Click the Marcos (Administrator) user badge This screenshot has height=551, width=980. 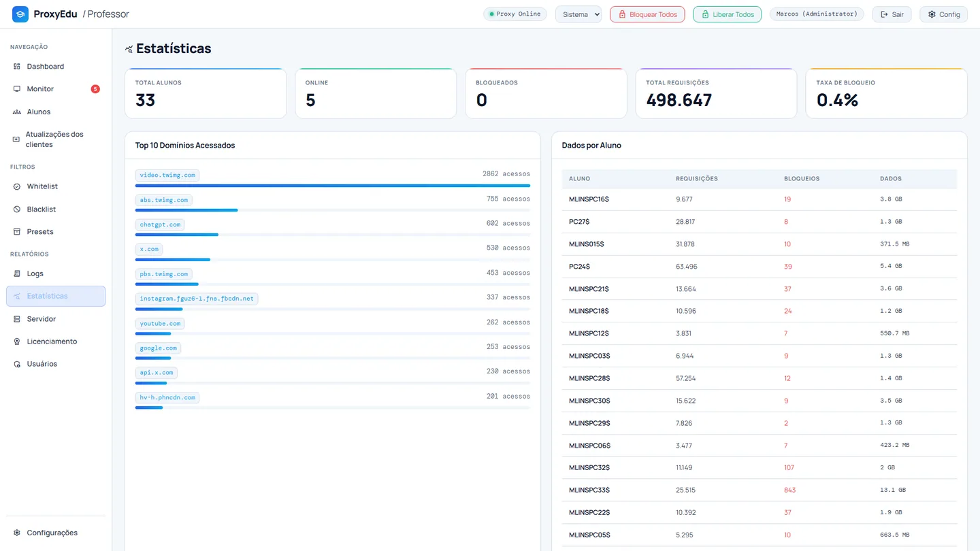817,14
